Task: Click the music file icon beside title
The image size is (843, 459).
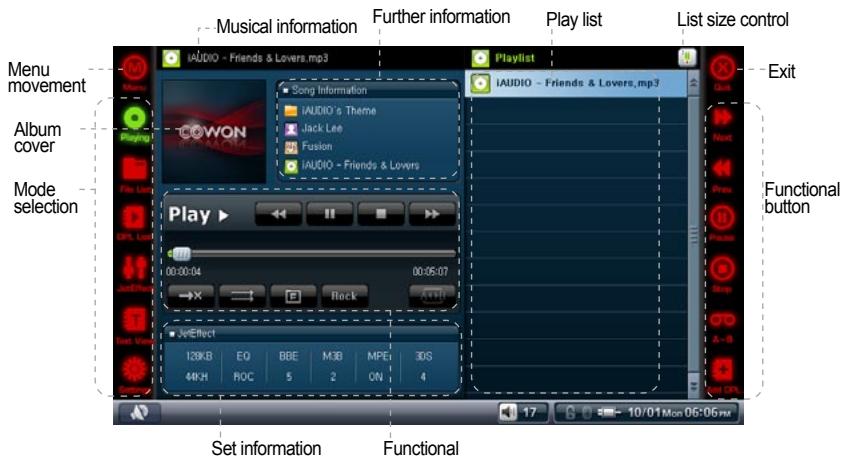Action: tap(171, 58)
